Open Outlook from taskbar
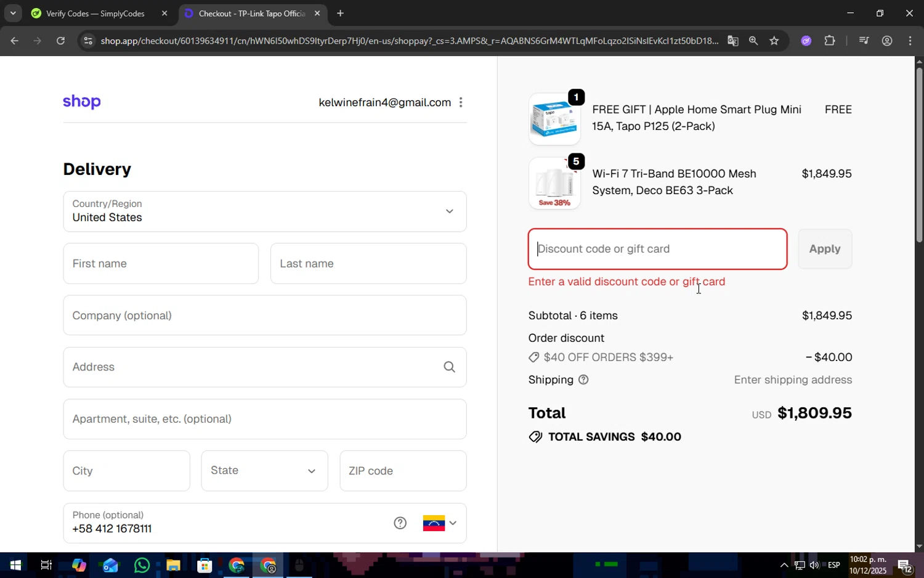Screen dimensions: 924x578 (110, 565)
